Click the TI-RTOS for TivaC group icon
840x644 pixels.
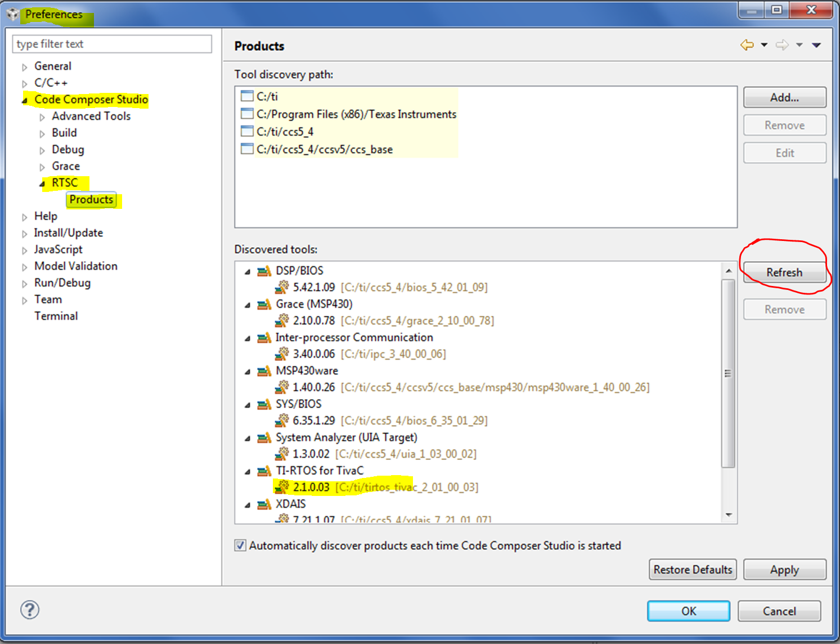click(x=264, y=471)
